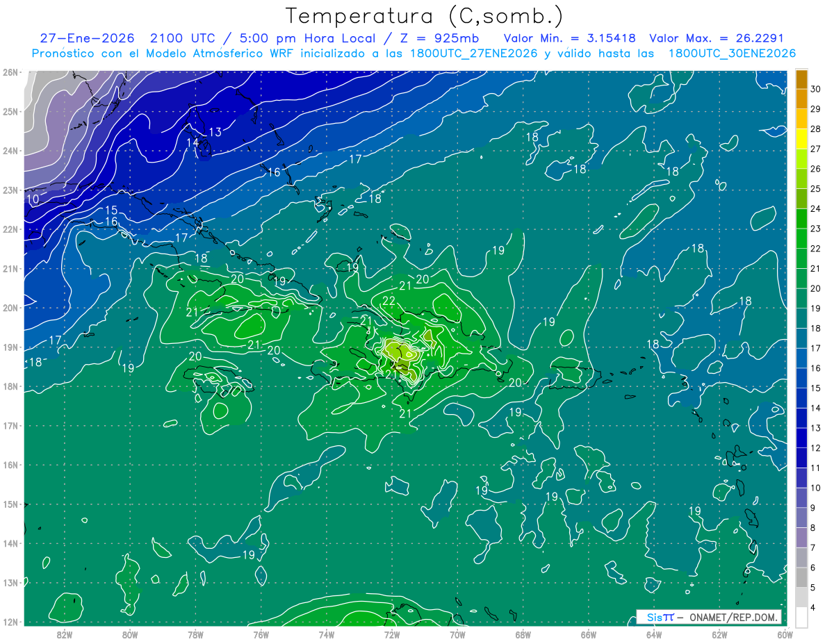Click the "21N" latitude axis label
Image resolution: width=834 pixels, height=644 pixels.
(10, 268)
